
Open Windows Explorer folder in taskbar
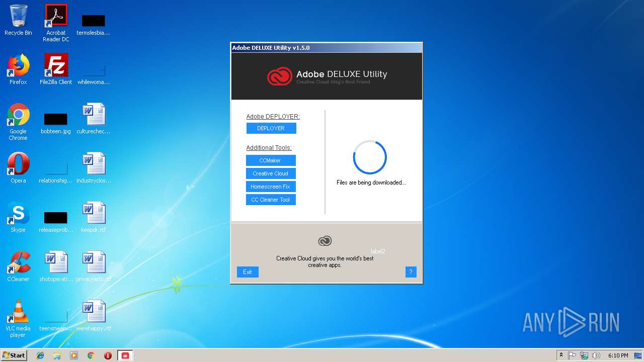click(x=57, y=355)
